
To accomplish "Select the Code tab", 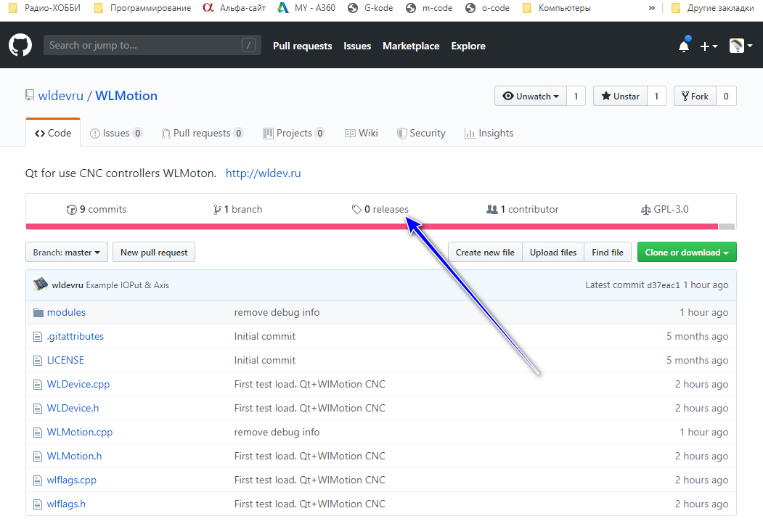I will [53, 133].
